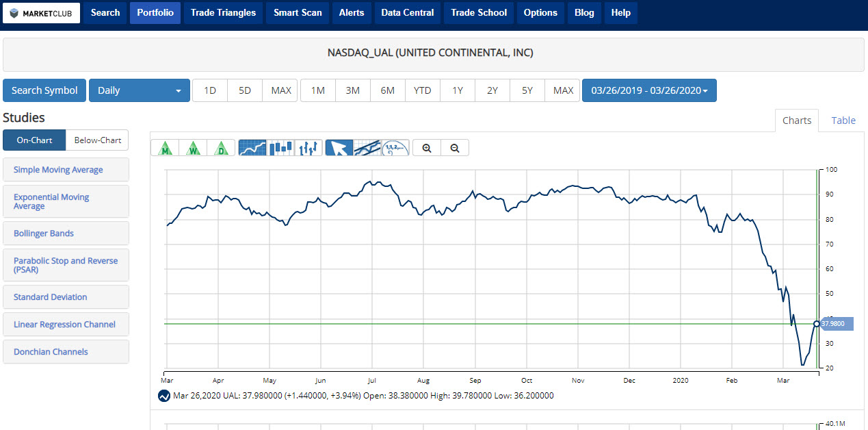The image size is (868, 430).
Task: Open the Options menu
Action: coord(540,13)
